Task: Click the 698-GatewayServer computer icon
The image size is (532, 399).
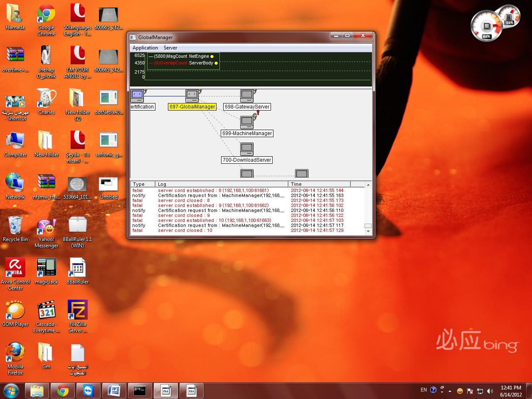Action: 247,96
